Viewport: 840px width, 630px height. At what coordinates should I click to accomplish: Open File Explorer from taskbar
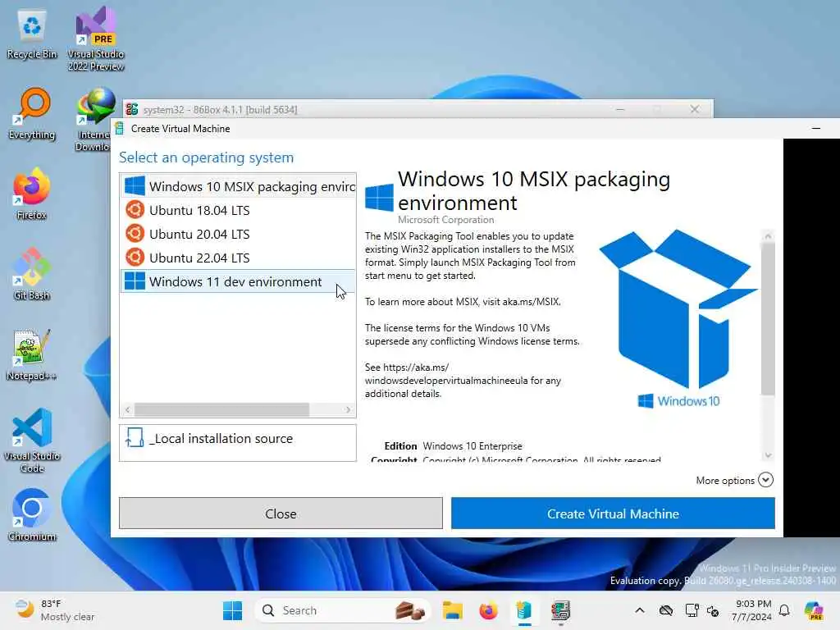click(x=452, y=610)
